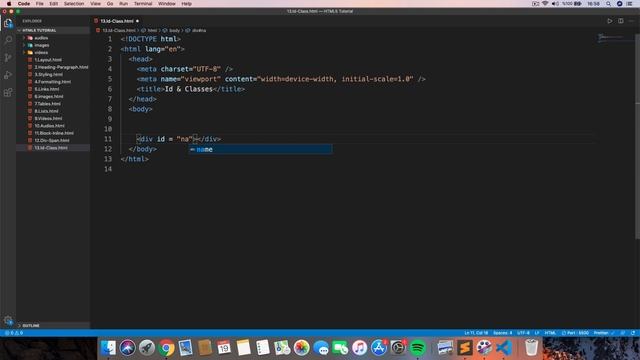The width and height of the screenshot is (640, 360).
Task: Open 10.Audios.html file
Action: (x=49, y=126)
